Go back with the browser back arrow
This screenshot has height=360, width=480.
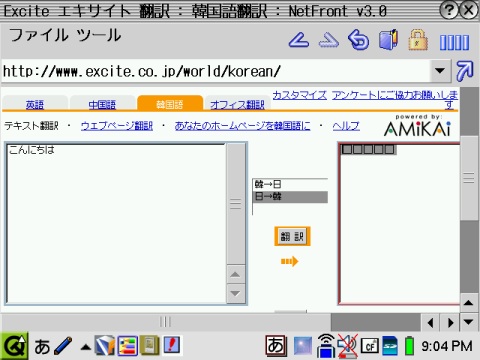click(299, 40)
